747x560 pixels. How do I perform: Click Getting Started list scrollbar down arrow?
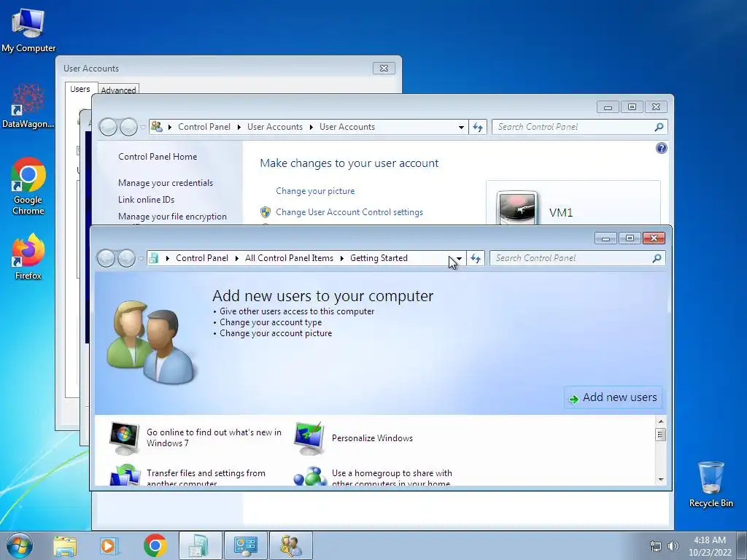(660, 480)
